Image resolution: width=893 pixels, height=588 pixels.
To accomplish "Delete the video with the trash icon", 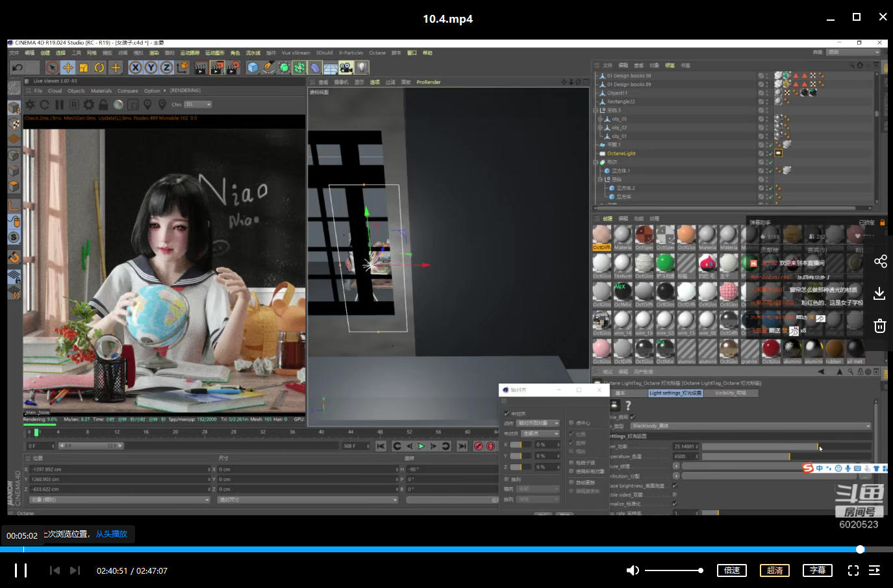I will pyautogui.click(x=880, y=326).
